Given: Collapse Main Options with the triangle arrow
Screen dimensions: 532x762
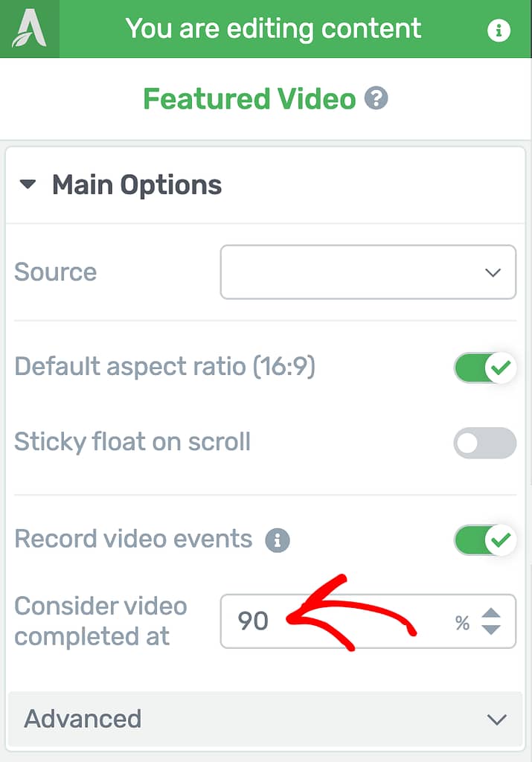Looking at the screenshot, I should coord(28,185).
